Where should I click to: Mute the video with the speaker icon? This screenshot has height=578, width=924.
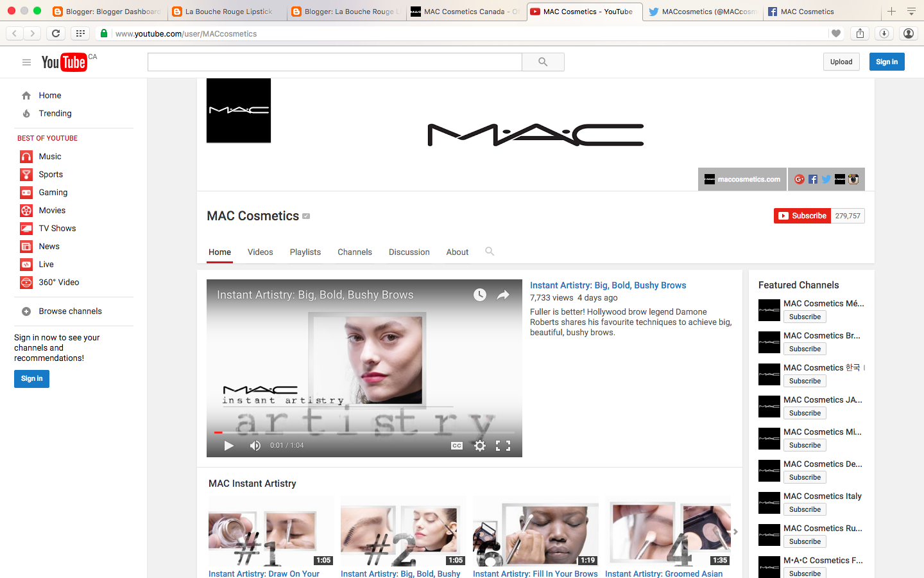[255, 446]
